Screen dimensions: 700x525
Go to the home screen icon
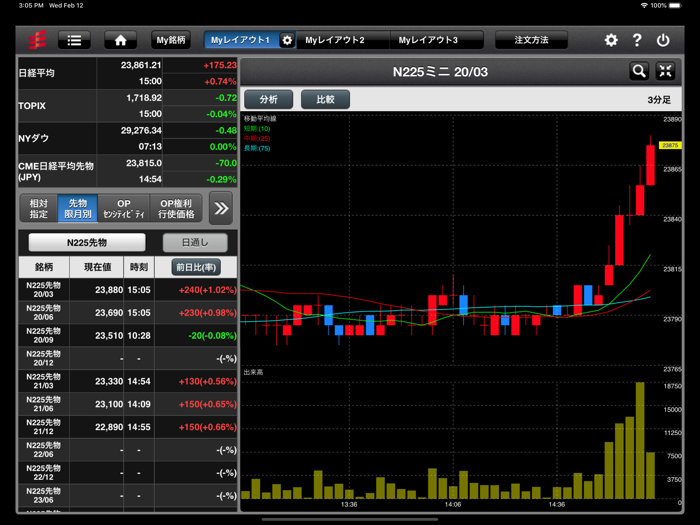(121, 40)
